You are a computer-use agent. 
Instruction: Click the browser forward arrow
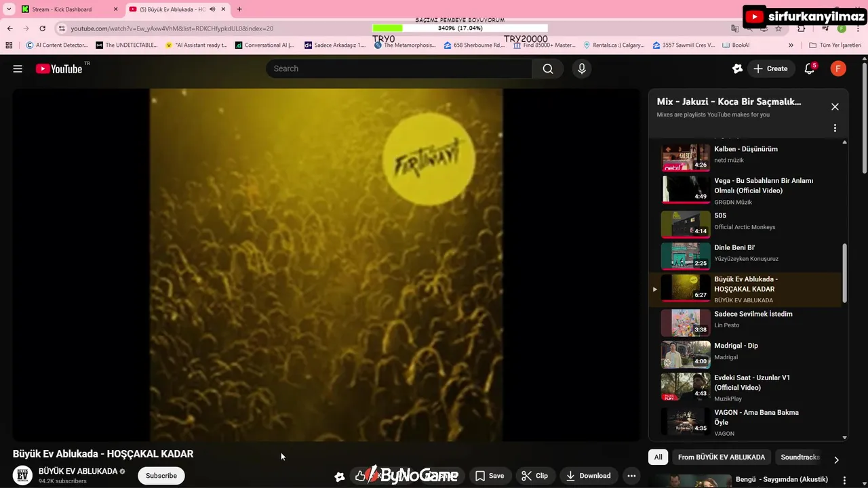point(26,28)
